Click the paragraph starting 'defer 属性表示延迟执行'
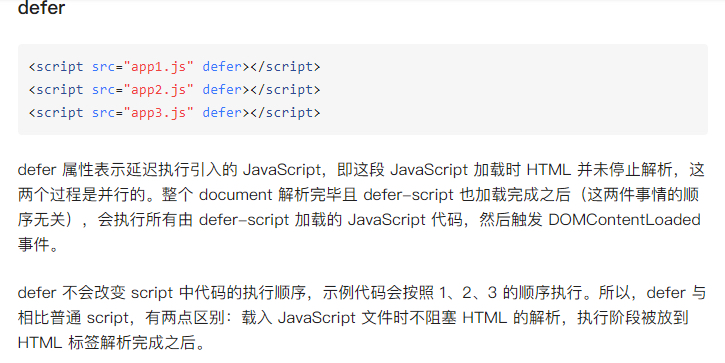725x363 pixels. point(361,207)
